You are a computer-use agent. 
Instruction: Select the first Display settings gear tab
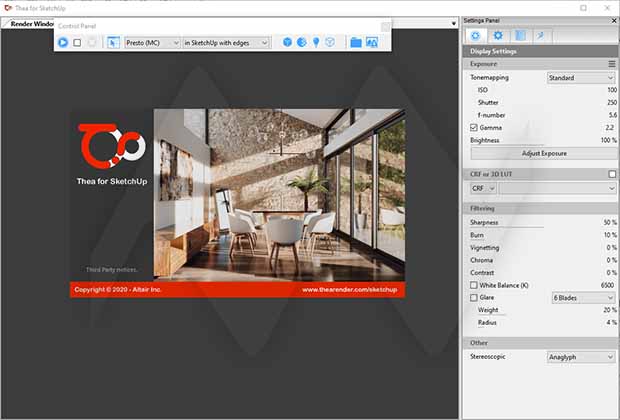tap(476, 36)
